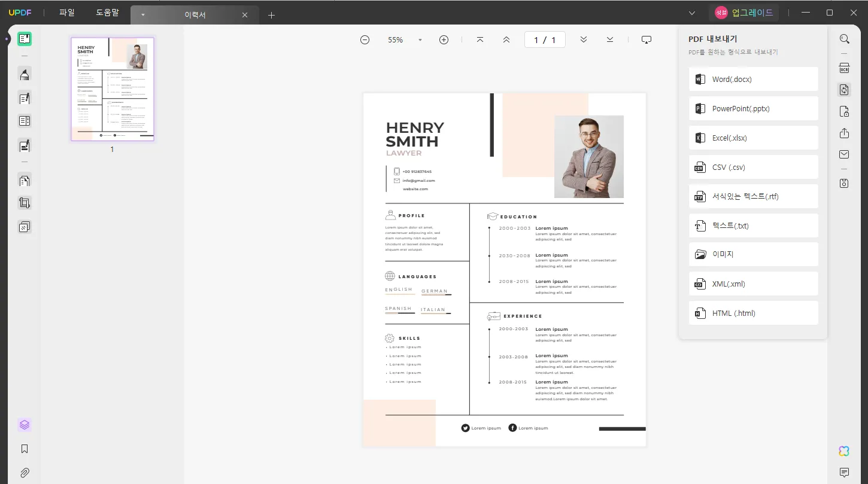Click the profile photo in the resume
This screenshot has height=484, width=868.
point(589,157)
